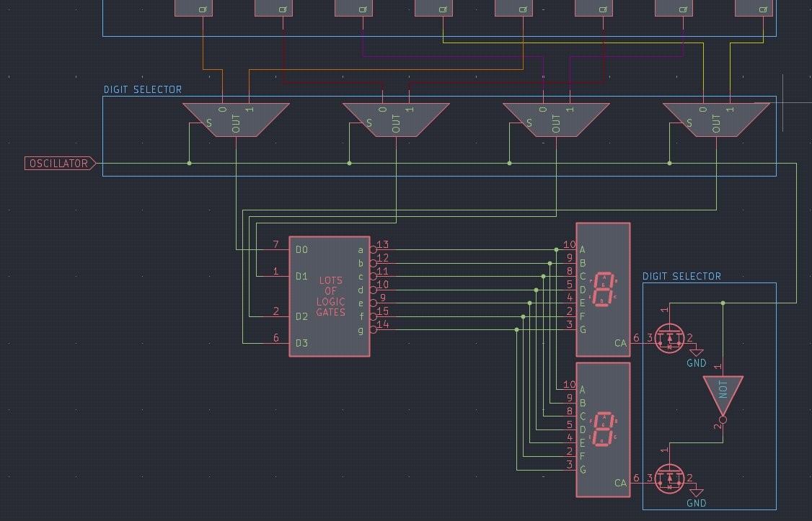This screenshot has width=812, height=521.
Task: Click the inverted output bubble of pin a
Action: pyautogui.click(x=374, y=250)
